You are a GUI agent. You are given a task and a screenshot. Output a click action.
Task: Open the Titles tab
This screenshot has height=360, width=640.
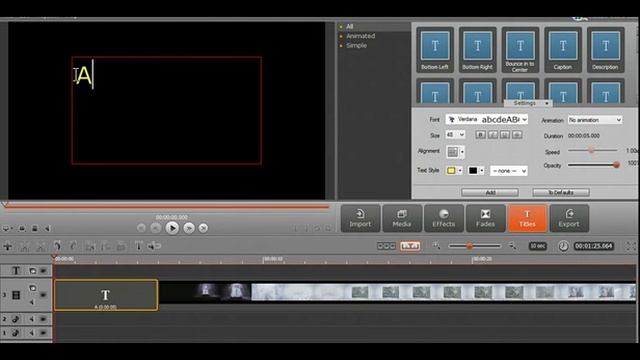[527, 218]
